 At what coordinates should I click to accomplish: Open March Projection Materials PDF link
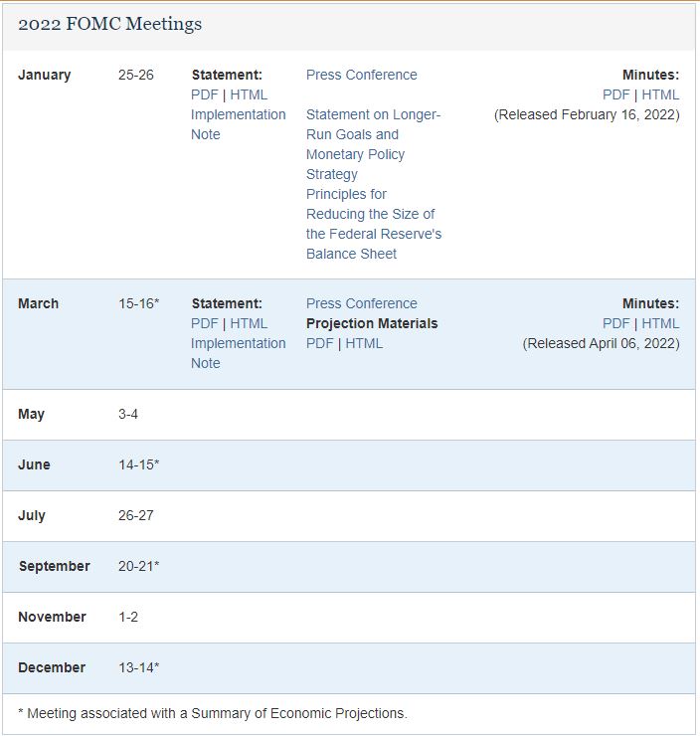pyautogui.click(x=320, y=343)
